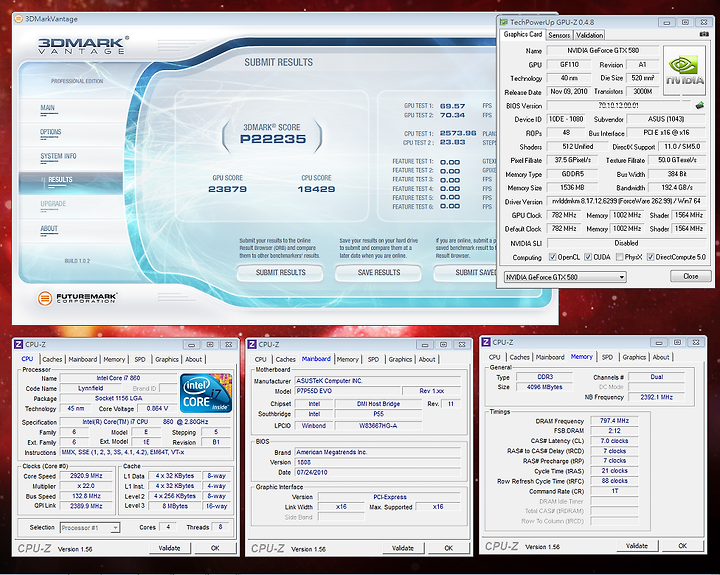Minimize the CPU-Z processor window
The image size is (720, 575).
(x=191, y=344)
